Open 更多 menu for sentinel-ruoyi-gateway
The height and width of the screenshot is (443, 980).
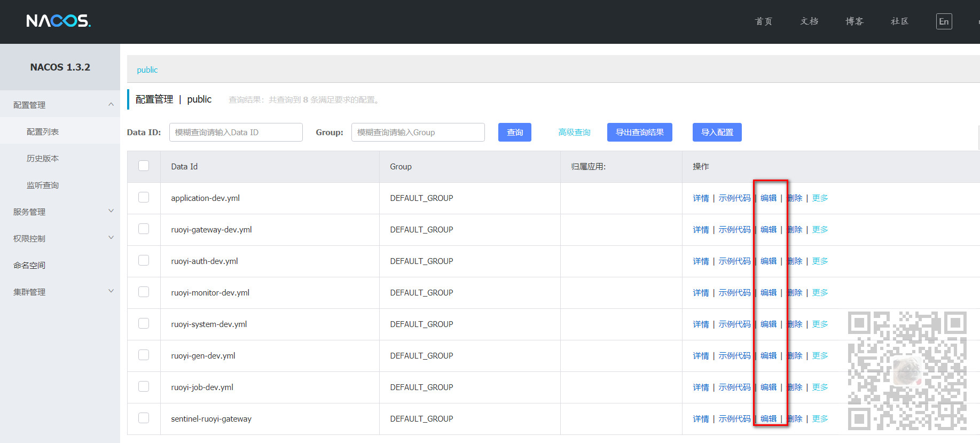(820, 419)
